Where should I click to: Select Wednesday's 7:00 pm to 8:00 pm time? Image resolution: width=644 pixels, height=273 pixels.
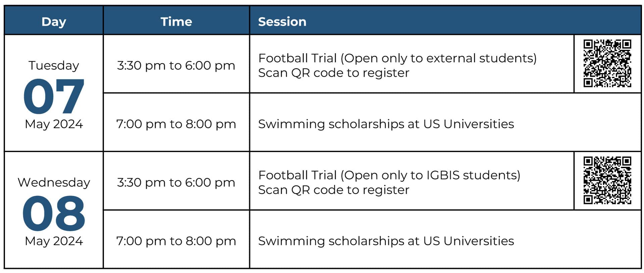[176, 241]
